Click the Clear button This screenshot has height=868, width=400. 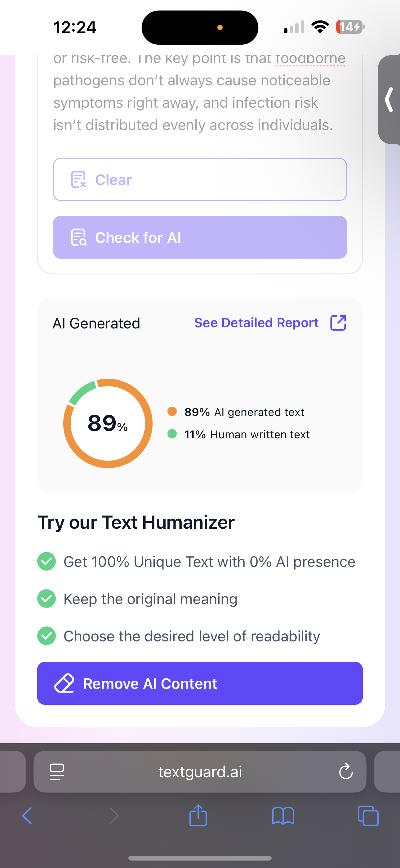(x=200, y=180)
